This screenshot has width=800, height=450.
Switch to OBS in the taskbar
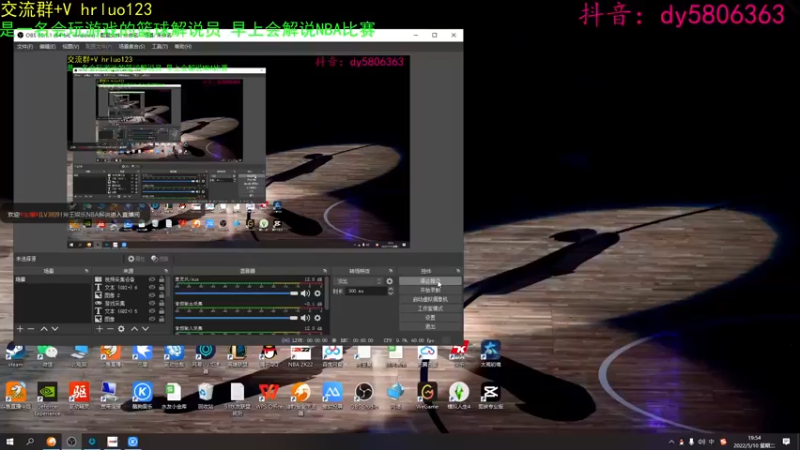pyautogui.click(x=71, y=441)
